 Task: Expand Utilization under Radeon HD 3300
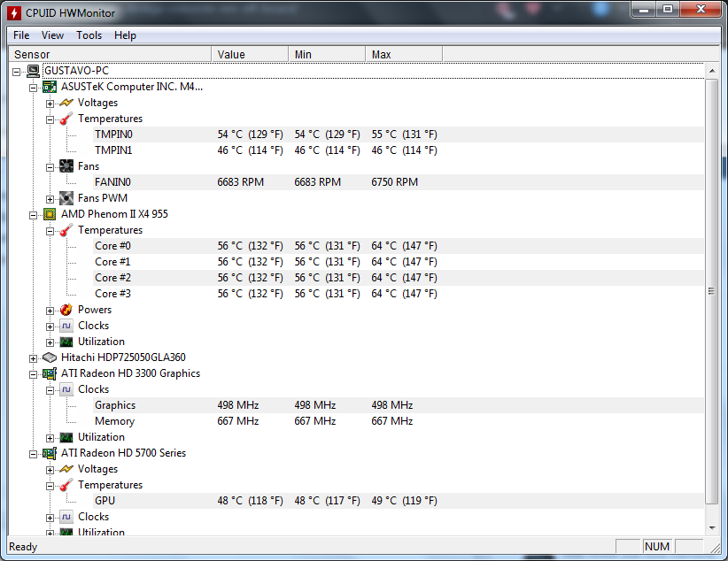[x=50, y=439]
